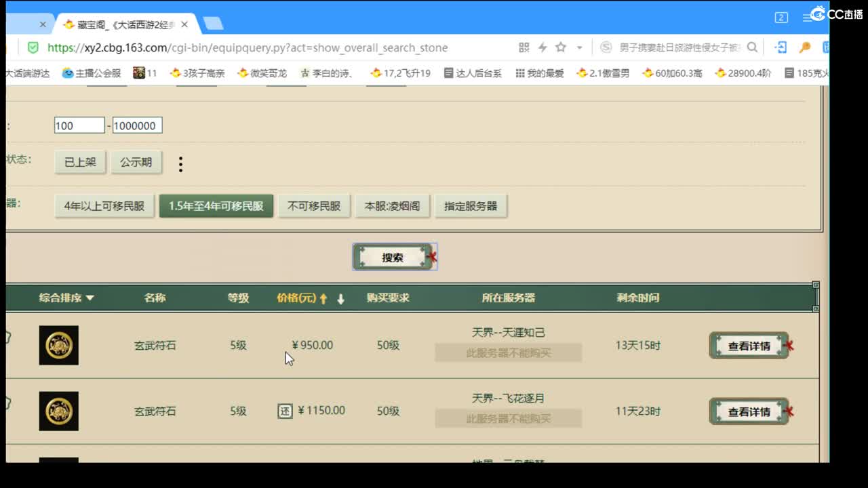Screen dimensions: 868x488
Task: Toggle the 已上架 status filter
Action: pyautogui.click(x=80, y=163)
